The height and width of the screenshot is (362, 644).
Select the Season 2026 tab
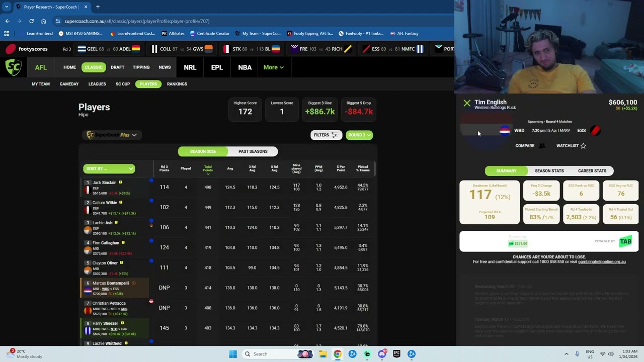click(203, 151)
